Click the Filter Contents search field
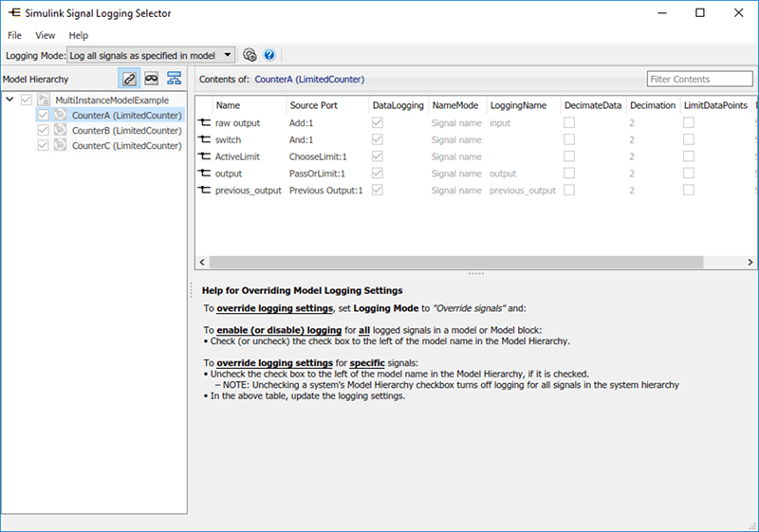 pos(697,80)
